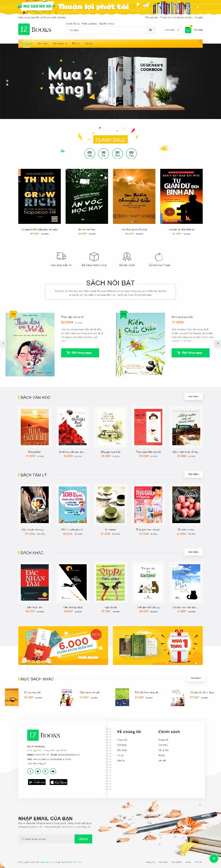Select the first banner slider dot
The width and height of the screenshot is (221, 868).
pos(7,81)
